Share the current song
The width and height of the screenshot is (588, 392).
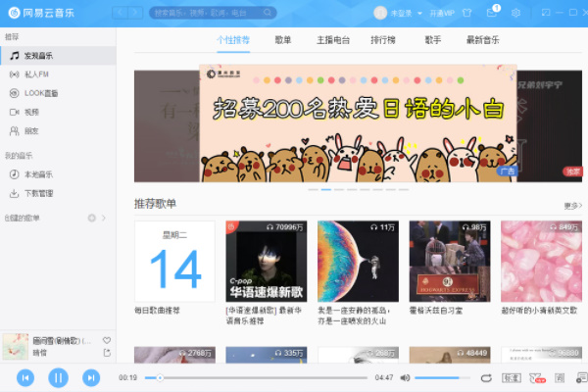pyautogui.click(x=107, y=353)
